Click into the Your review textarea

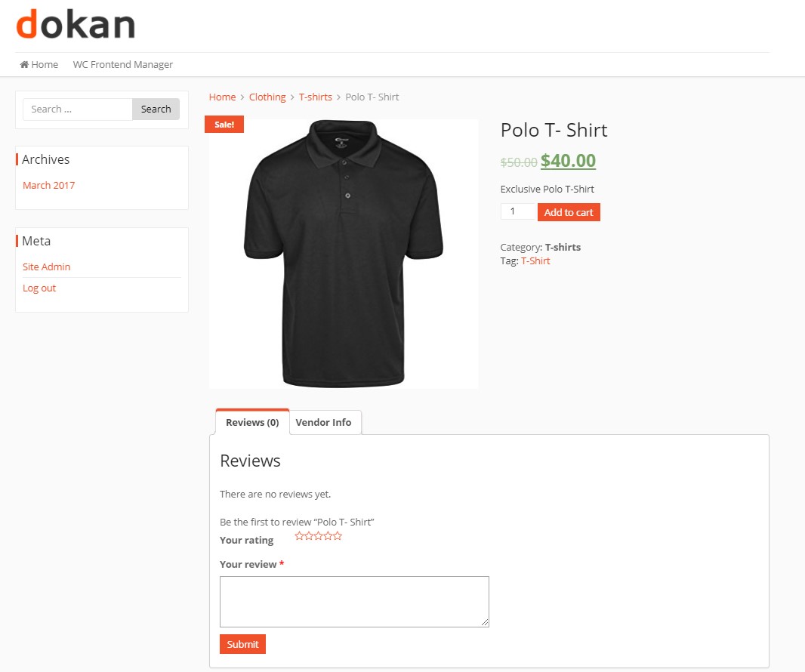(354, 602)
